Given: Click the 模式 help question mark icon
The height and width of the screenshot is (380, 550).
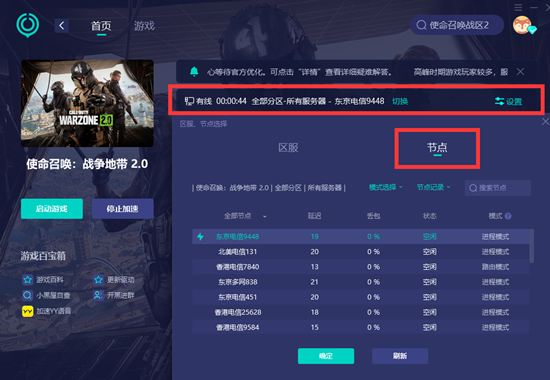Looking at the screenshot, I should click(508, 216).
